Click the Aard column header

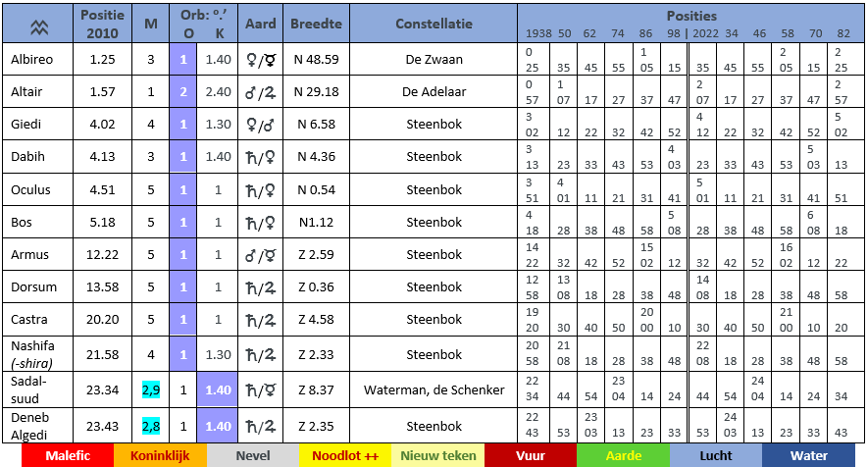coord(261,24)
